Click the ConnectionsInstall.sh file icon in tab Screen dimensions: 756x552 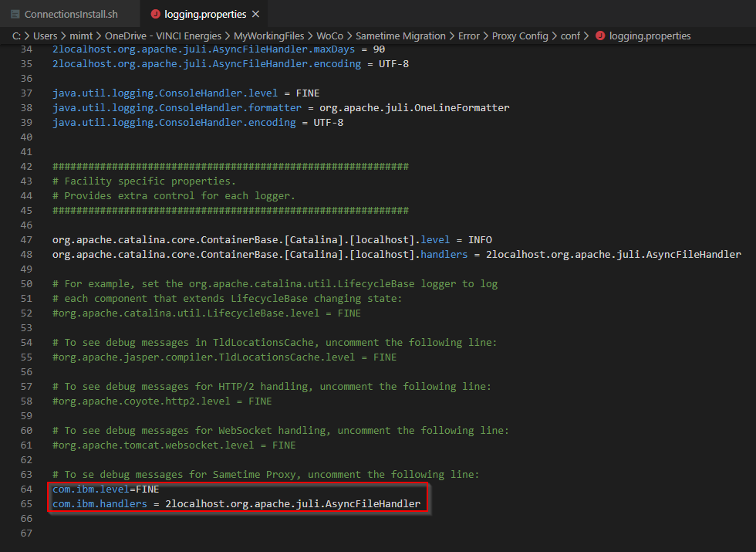[x=15, y=14]
